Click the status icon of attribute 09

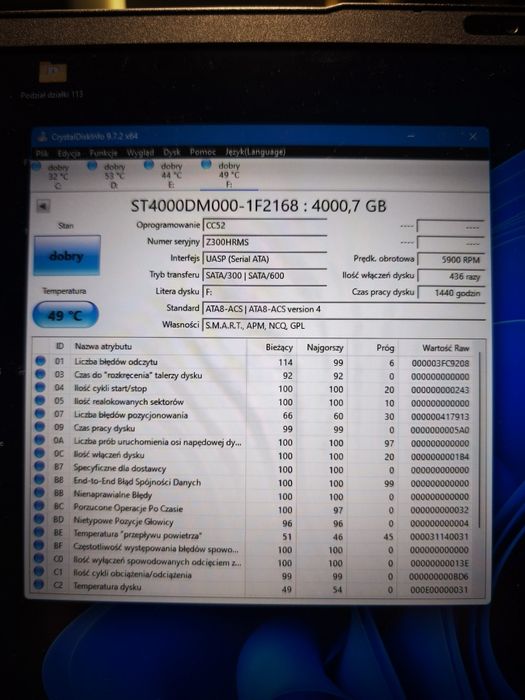click(x=40, y=426)
